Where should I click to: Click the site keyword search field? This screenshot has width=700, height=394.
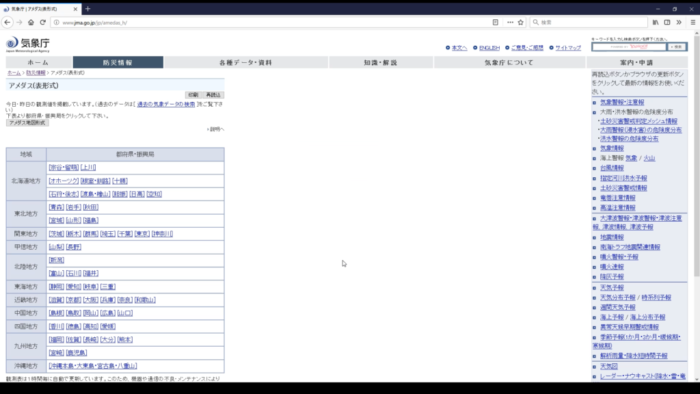tap(629, 47)
